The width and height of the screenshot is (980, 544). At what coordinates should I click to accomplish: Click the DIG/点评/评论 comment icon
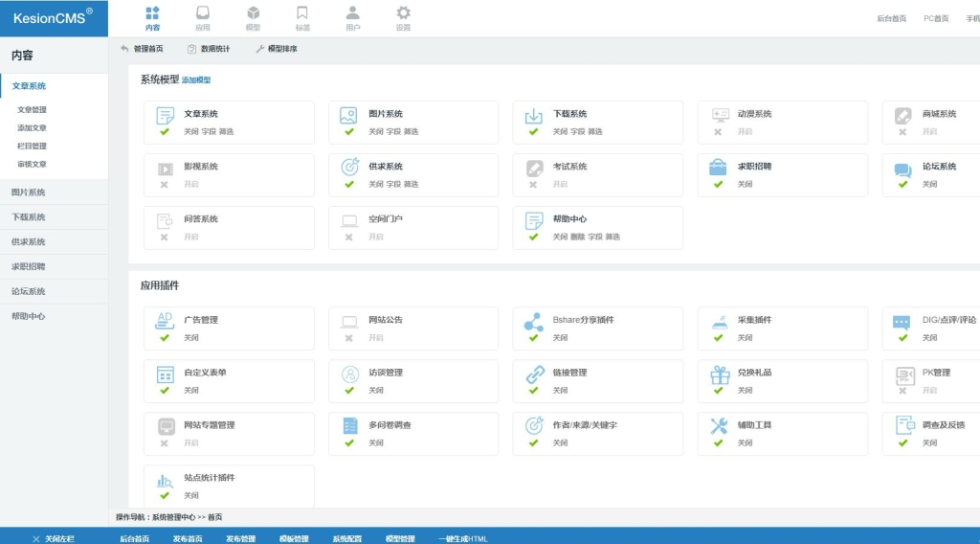tap(902, 322)
